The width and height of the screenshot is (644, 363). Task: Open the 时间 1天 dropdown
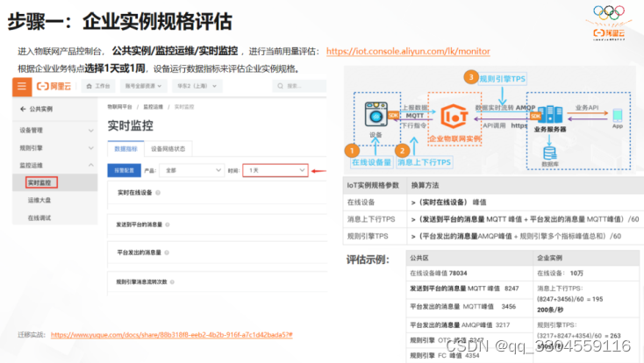click(x=275, y=170)
